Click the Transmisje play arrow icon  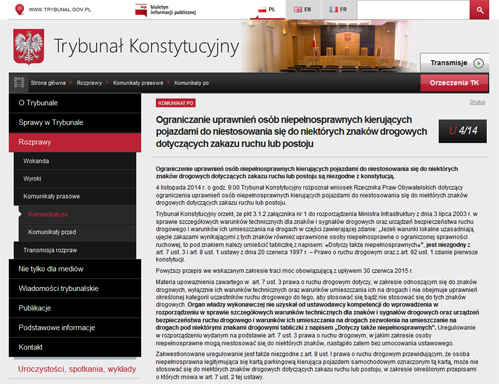pyautogui.click(x=478, y=63)
